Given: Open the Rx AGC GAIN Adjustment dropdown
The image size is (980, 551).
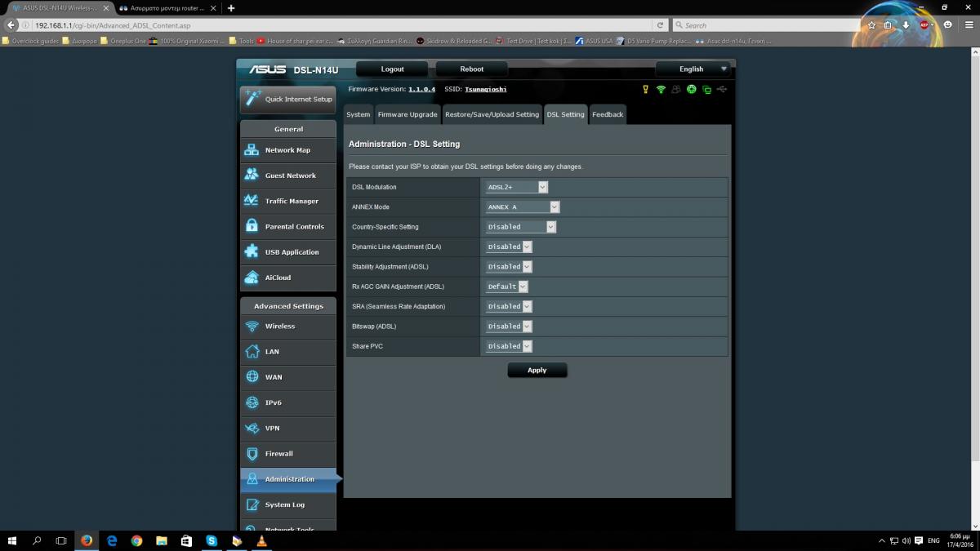Looking at the screenshot, I should click(x=507, y=287).
